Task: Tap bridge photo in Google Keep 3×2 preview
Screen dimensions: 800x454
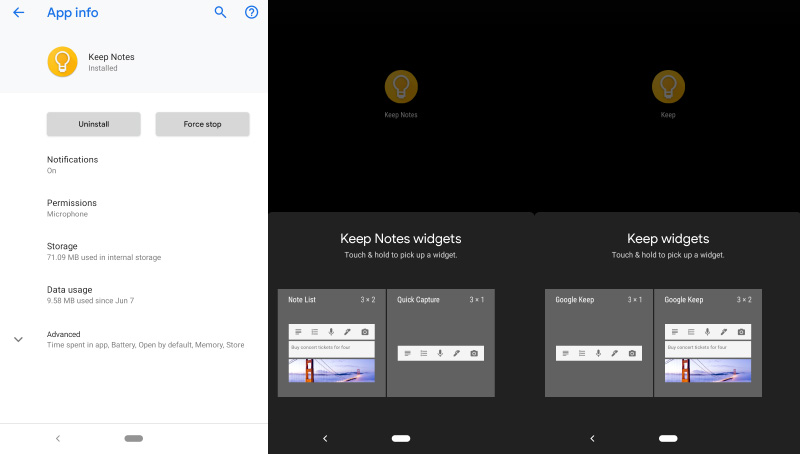Action: (x=708, y=370)
